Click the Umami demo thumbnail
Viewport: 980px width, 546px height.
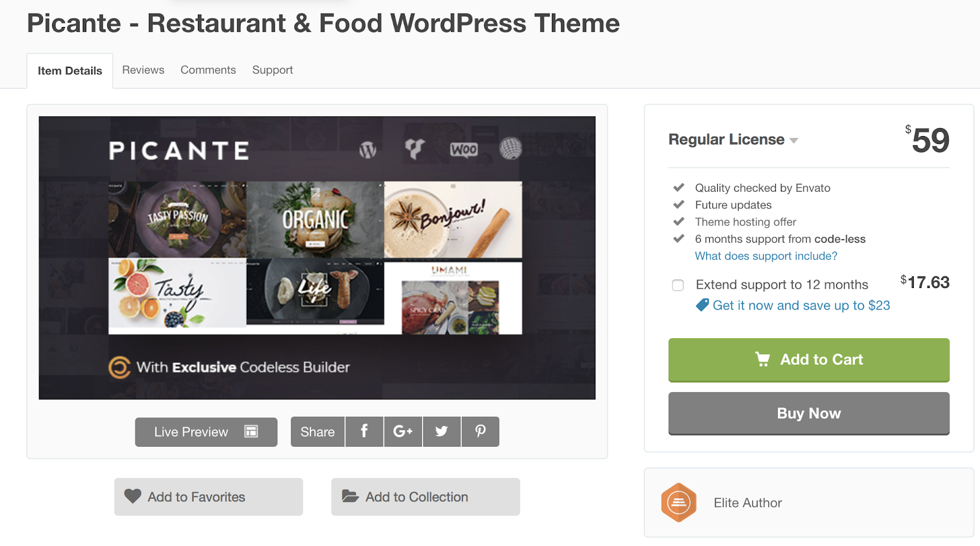point(453,298)
